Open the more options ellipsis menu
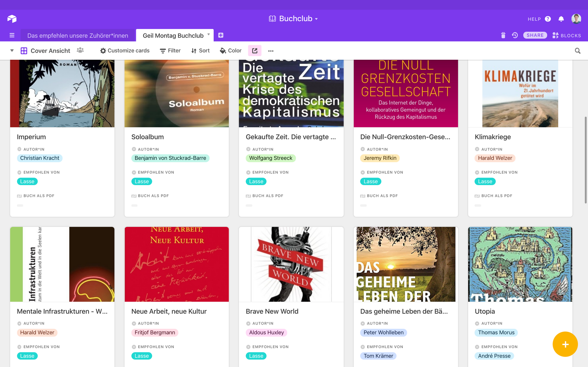The width and height of the screenshot is (588, 367). tap(271, 51)
